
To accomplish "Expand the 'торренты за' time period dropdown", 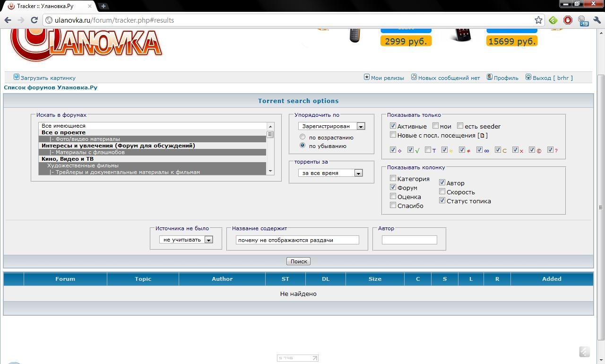I will click(330, 173).
